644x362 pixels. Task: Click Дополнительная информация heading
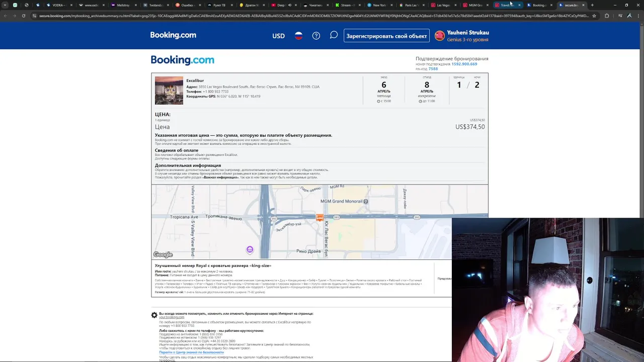coord(188,165)
